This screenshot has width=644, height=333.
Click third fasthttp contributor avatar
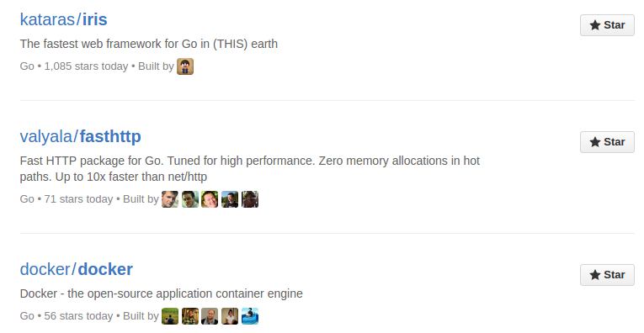tap(210, 199)
